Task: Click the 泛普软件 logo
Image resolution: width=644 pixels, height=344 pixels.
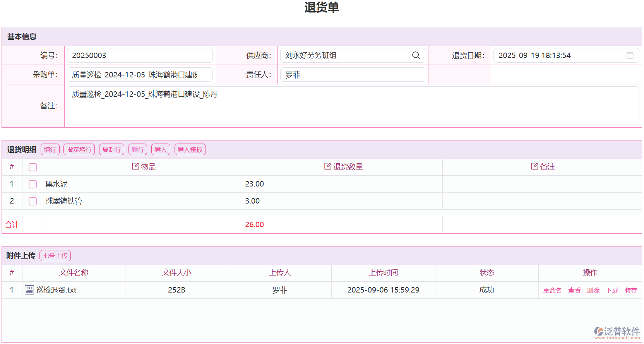Action: point(617,333)
